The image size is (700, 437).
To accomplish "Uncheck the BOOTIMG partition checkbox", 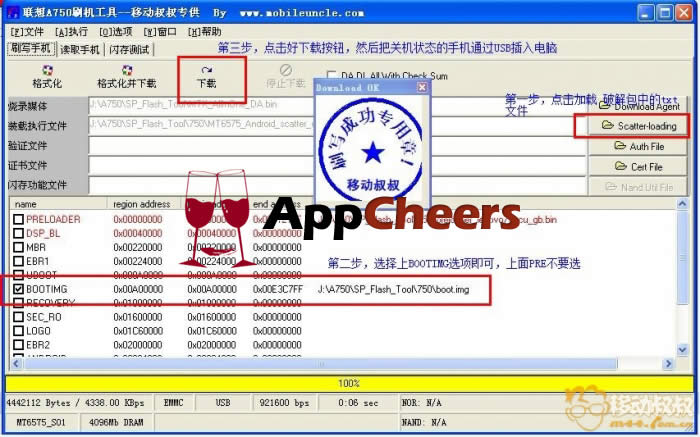I will [x=18, y=289].
